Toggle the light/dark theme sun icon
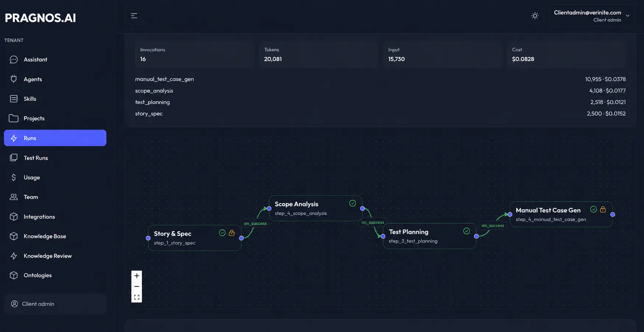Viewport: 644px width, 332px height. [x=535, y=15]
